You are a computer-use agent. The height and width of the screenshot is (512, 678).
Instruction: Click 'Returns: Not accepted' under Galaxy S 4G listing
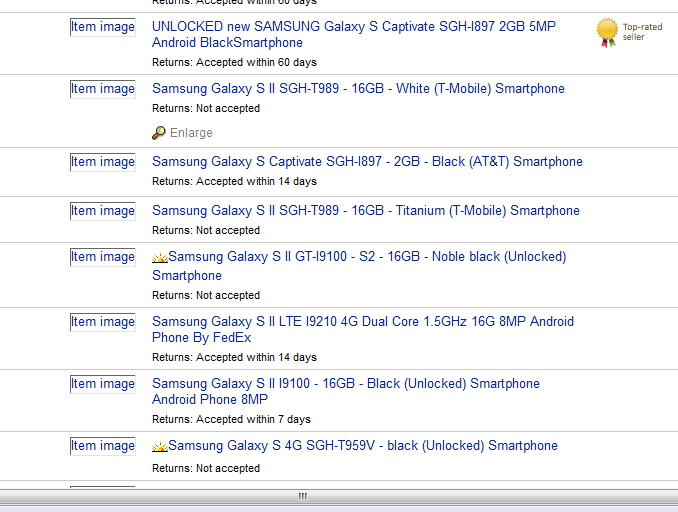click(206, 469)
